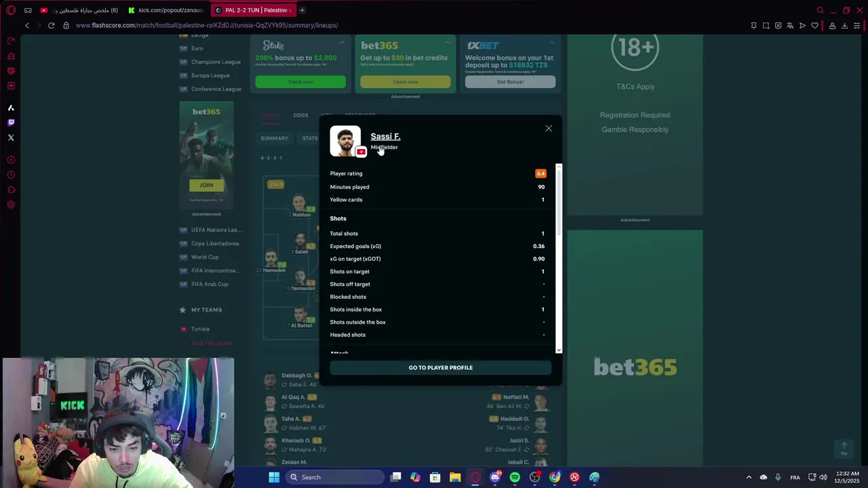Switch to the SUMMARY subtab

click(x=275, y=138)
